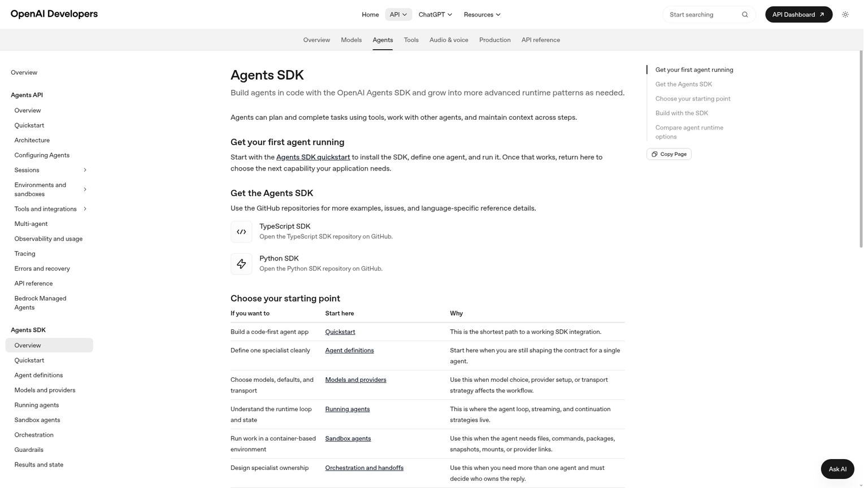Open Models and providers table link

pyautogui.click(x=355, y=380)
